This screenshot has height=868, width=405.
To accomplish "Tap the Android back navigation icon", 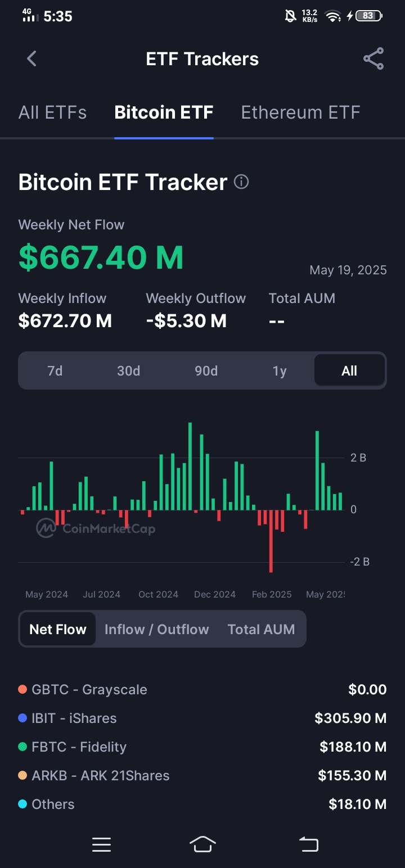I will tap(308, 844).
